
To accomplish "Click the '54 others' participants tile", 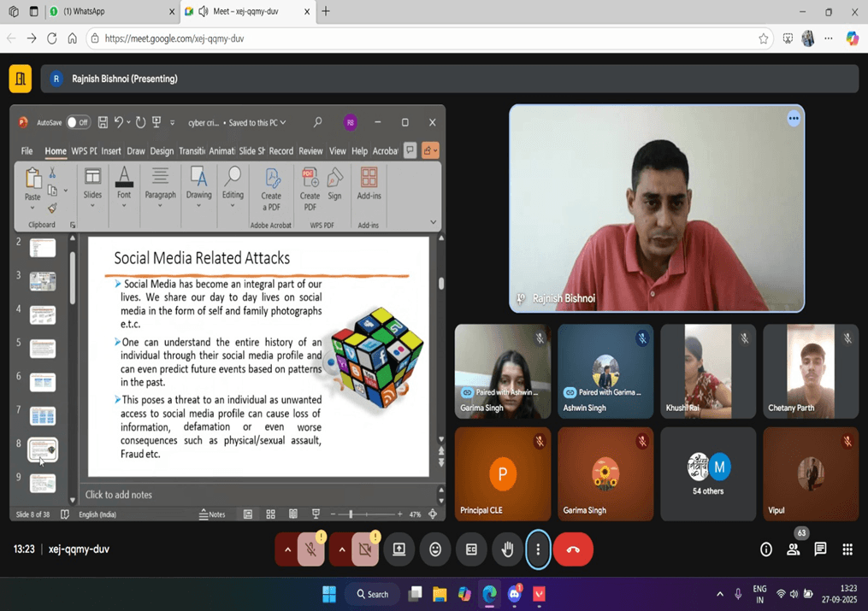I will 708,473.
